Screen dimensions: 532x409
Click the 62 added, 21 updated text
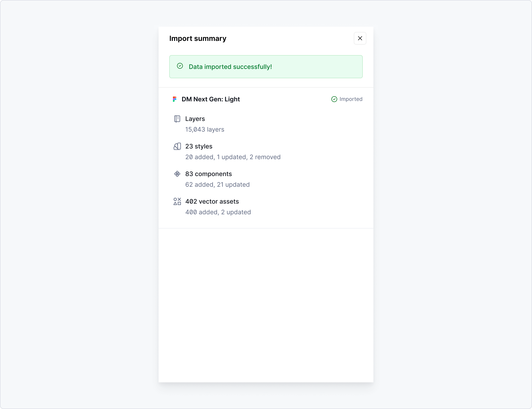tap(217, 184)
